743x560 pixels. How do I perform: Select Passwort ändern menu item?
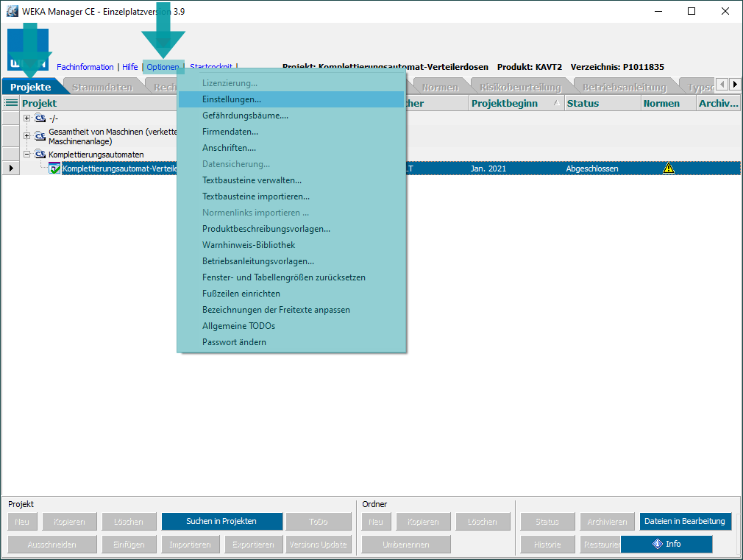[234, 342]
